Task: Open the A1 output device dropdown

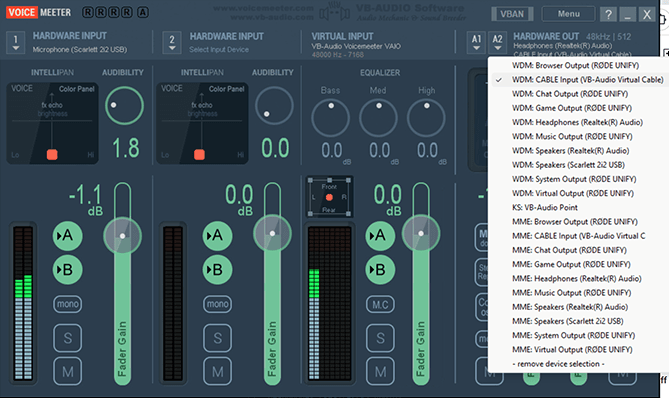Action: 476,42
